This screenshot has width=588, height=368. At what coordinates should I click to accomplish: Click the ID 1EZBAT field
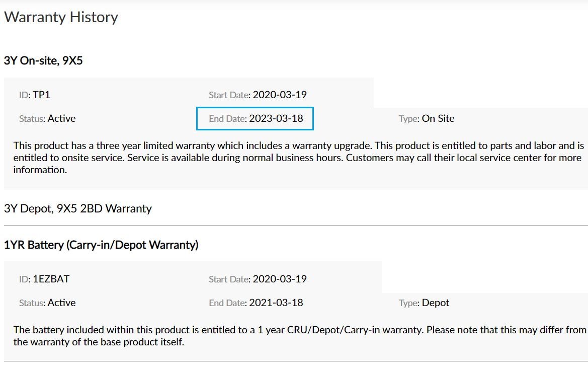click(x=44, y=279)
